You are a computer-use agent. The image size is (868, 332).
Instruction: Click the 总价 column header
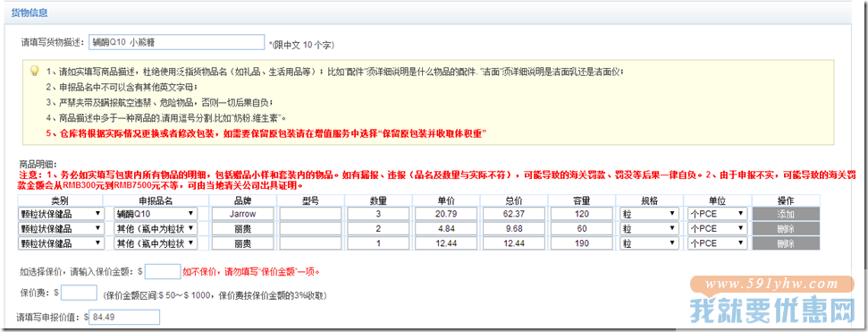pos(514,200)
